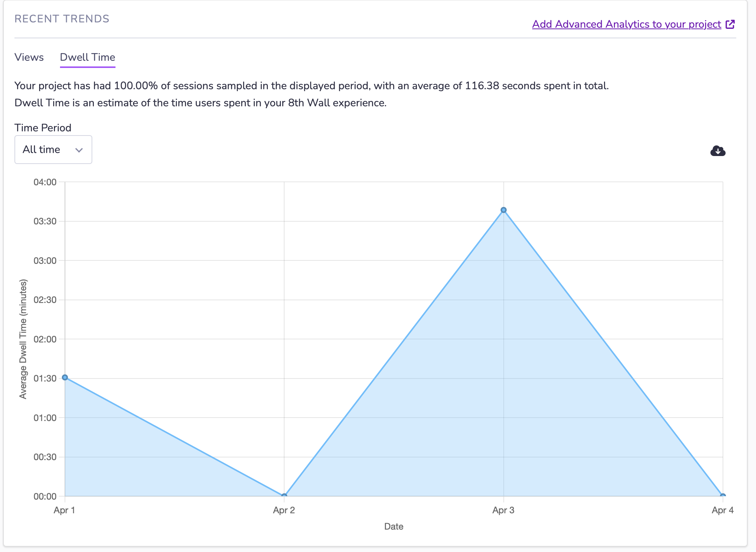Switch to the Views tab
Image resolution: width=756 pixels, height=552 pixels.
(29, 57)
